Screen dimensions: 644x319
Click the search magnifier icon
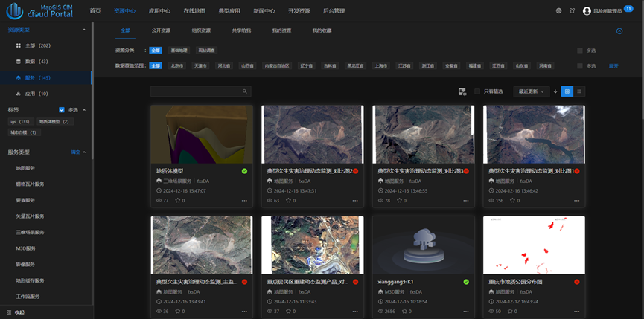pyautogui.click(x=245, y=91)
